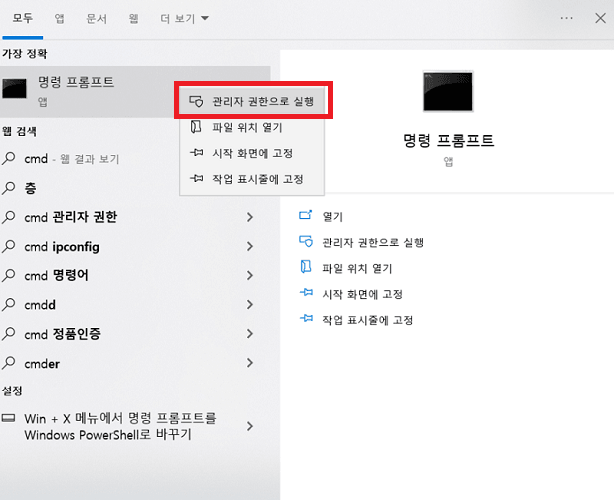Click the shield icon in context menu
The image size is (614, 500).
(x=196, y=101)
